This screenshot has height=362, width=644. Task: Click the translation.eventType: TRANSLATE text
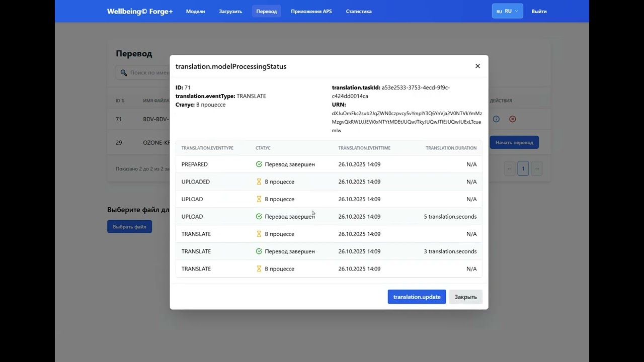point(221,96)
